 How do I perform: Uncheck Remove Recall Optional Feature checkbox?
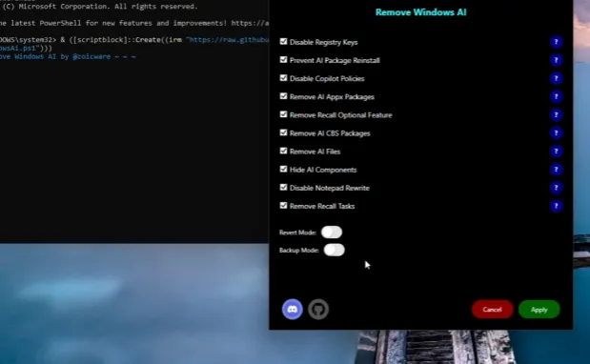tap(283, 114)
